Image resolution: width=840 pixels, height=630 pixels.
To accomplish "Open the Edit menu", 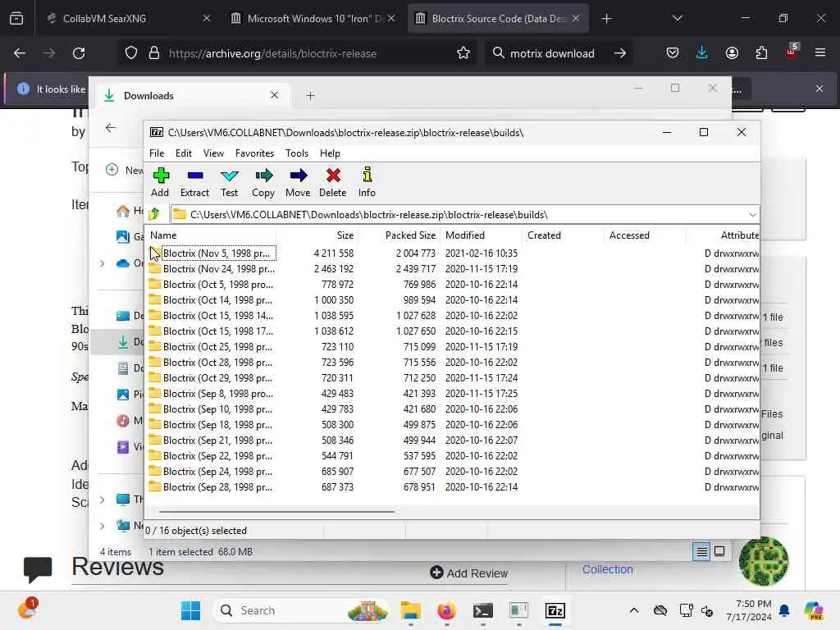I will click(183, 153).
